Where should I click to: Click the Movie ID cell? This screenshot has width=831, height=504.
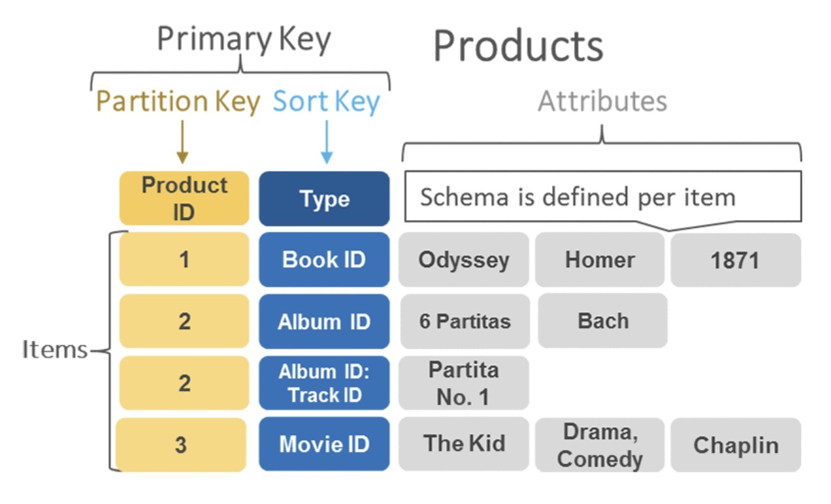[324, 445]
